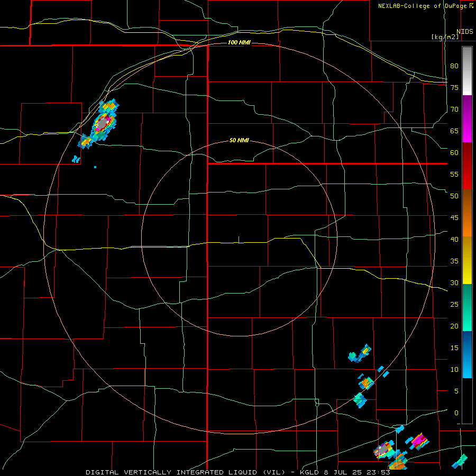Pick the orange-brown segment of the color bar

467,214
